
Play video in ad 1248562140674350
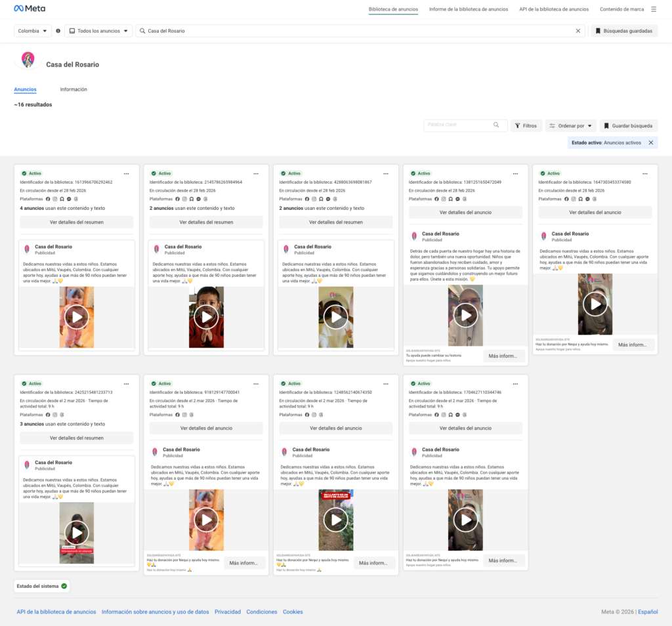tap(336, 520)
